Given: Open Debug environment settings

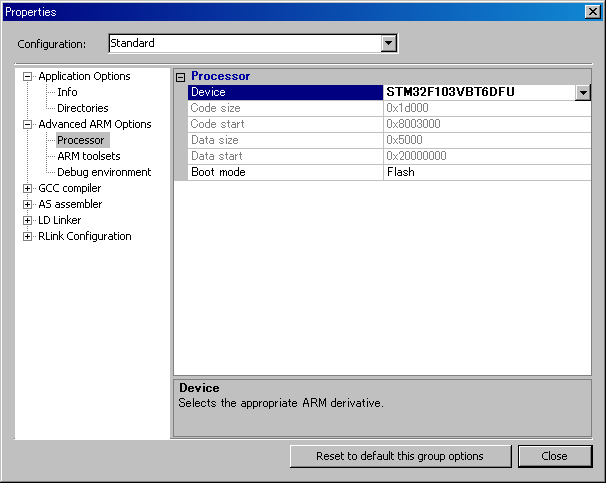Looking at the screenshot, I should 104,172.
